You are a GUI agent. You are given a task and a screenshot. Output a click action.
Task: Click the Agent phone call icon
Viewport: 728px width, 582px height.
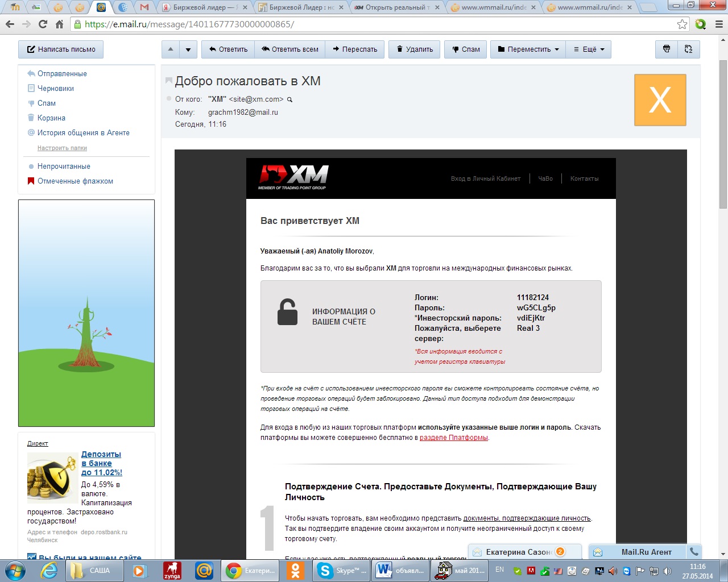tap(694, 551)
